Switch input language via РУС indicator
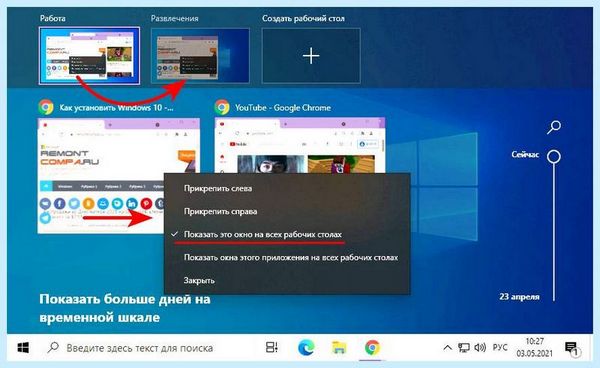Screen dimensions: 600x368 pyautogui.click(x=500, y=347)
